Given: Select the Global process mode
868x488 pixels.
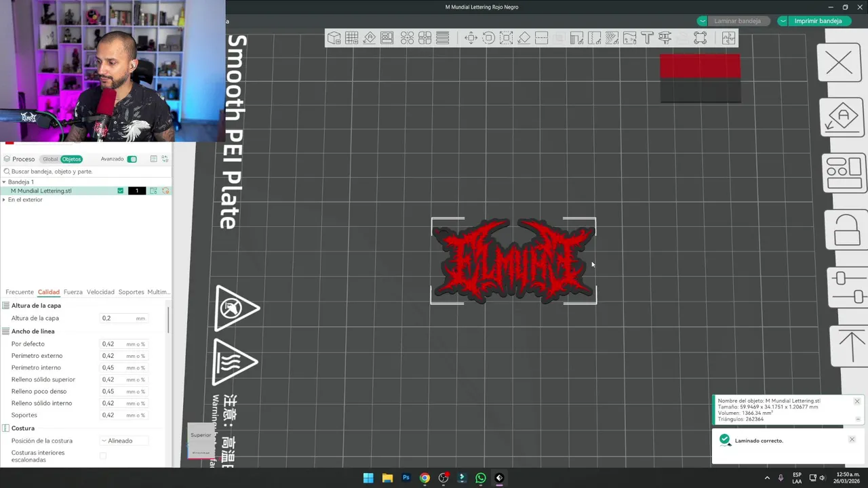Looking at the screenshot, I should coord(50,159).
